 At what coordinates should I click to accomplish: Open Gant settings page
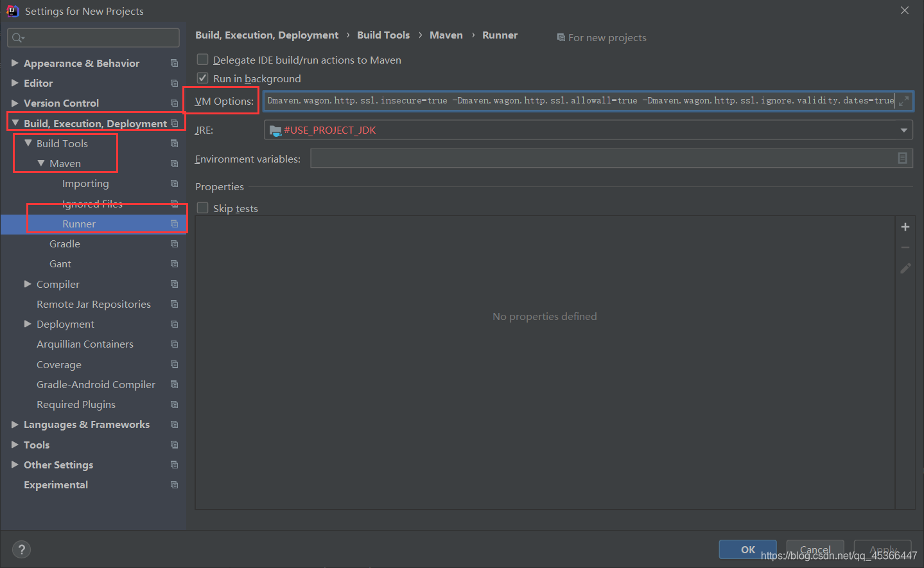pos(60,264)
